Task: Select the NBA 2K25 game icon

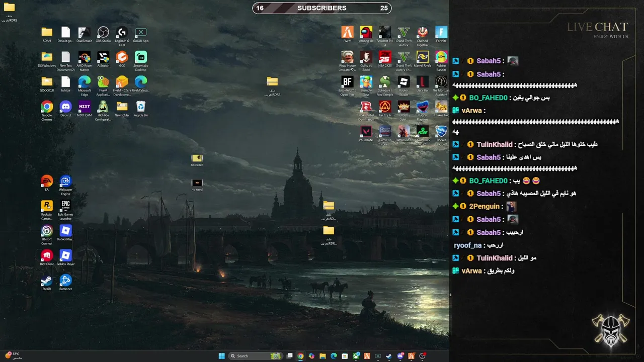Action: [x=385, y=59]
